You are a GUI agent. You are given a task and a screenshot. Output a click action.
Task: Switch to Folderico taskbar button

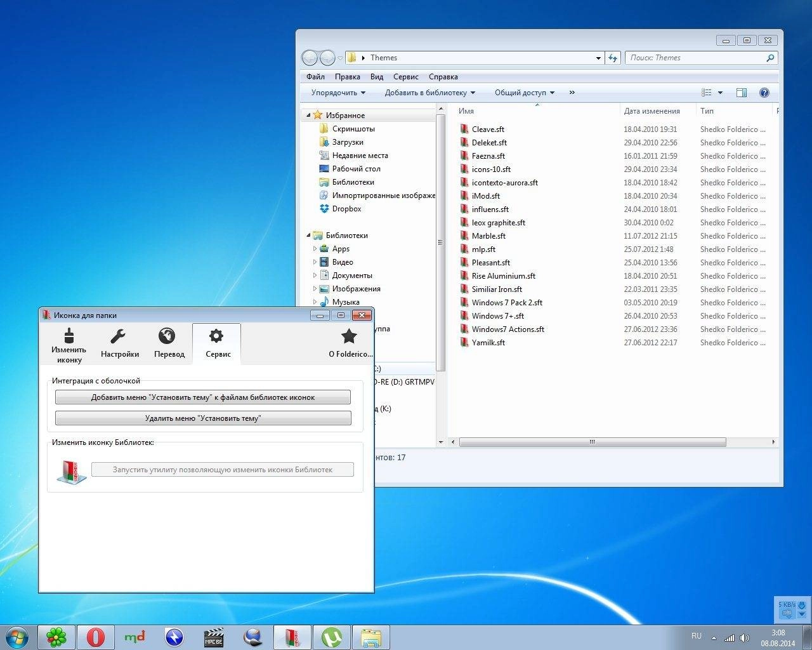pos(292,637)
